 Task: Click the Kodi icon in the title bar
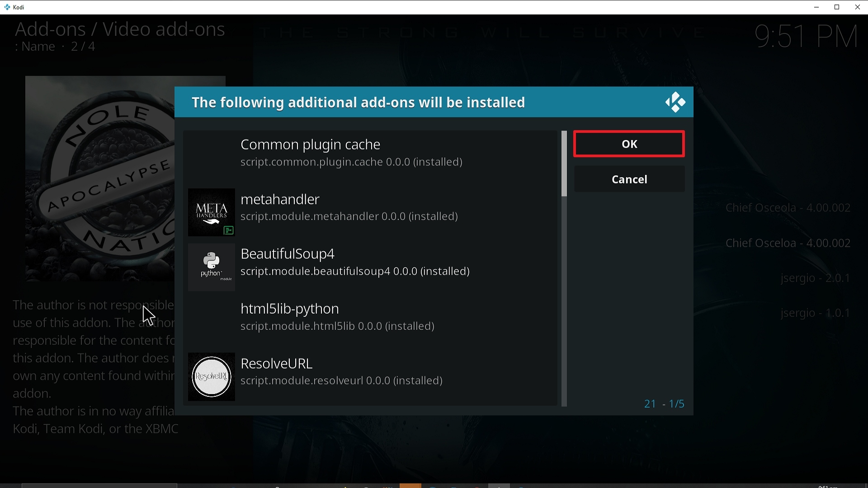[x=7, y=7]
